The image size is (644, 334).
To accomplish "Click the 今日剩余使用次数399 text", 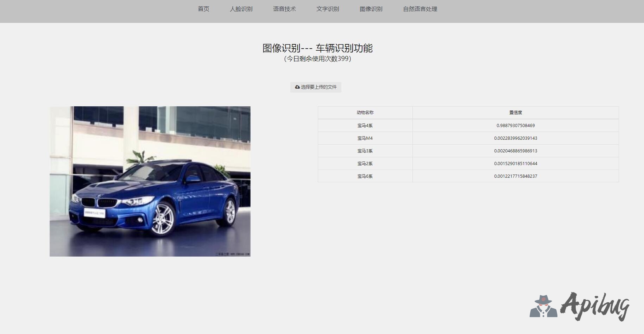I will (317, 59).
